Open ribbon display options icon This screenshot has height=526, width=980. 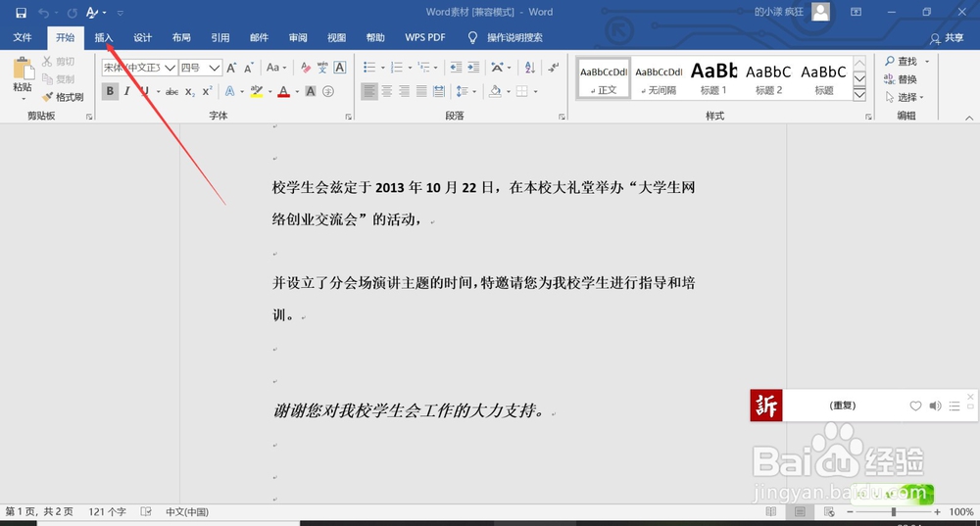[856, 12]
